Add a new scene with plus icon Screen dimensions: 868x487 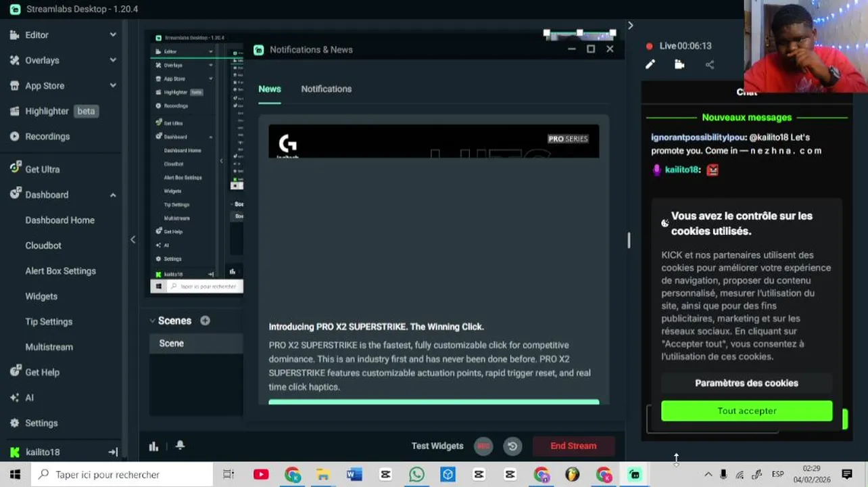tap(205, 321)
